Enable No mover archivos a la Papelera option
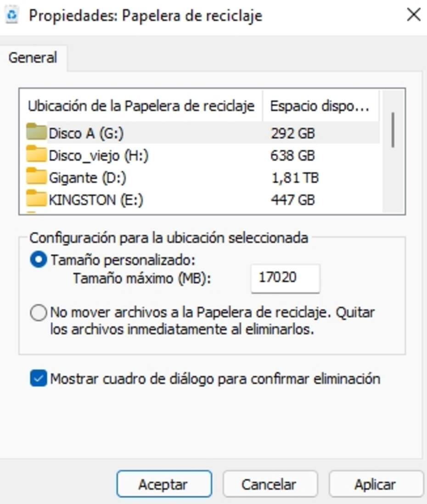427x504 pixels. click(x=38, y=313)
